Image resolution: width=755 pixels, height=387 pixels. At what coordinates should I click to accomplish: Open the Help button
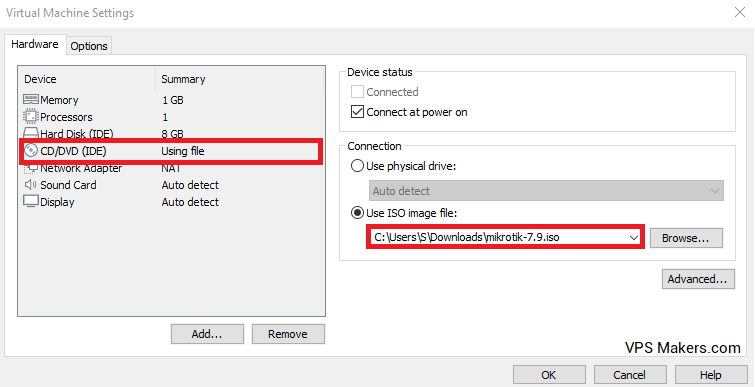point(711,375)
